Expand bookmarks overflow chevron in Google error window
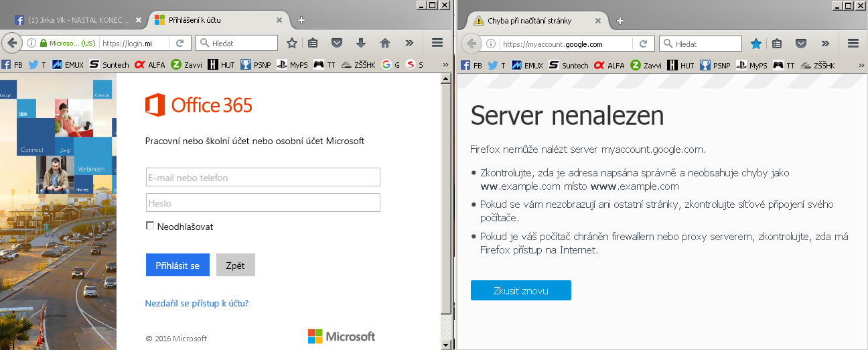868x350 pixels. pyautogui.click(x=861, y=65)
